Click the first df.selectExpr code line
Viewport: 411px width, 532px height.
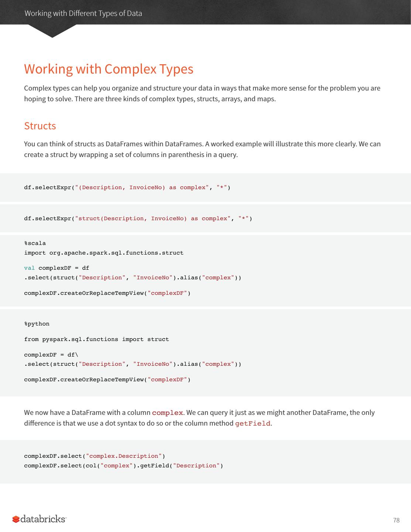(127, 187)
